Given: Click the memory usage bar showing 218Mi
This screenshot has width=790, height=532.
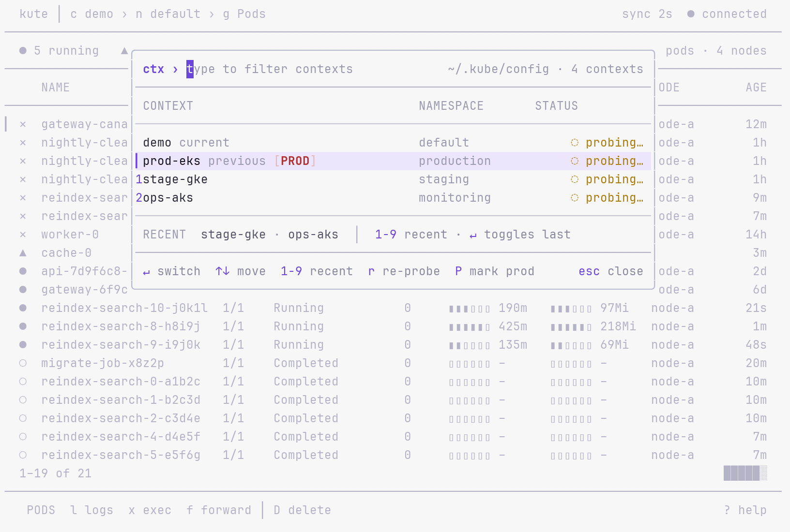Looking at the screenshot, I should click(571, 327).
